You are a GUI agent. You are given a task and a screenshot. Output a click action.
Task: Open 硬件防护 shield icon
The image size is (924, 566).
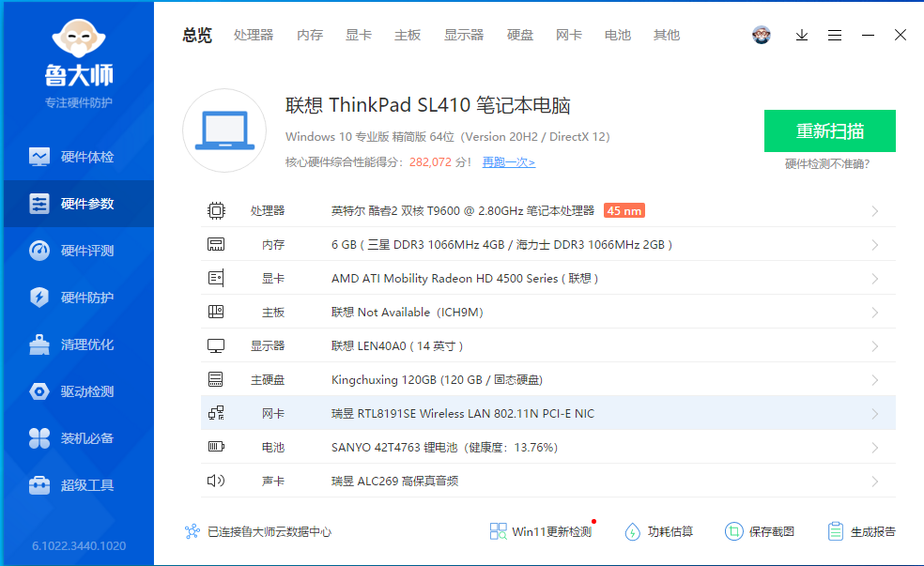(x=39, y=298)
